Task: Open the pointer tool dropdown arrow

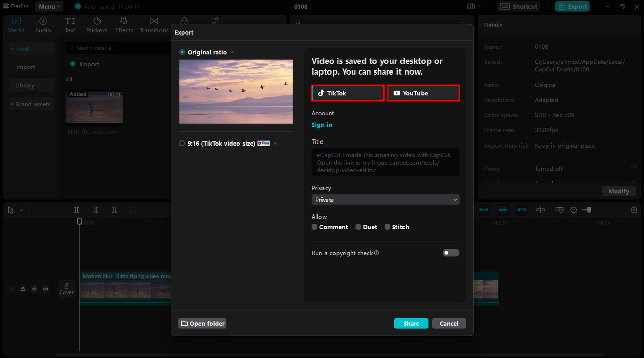Action: (21, 210)
